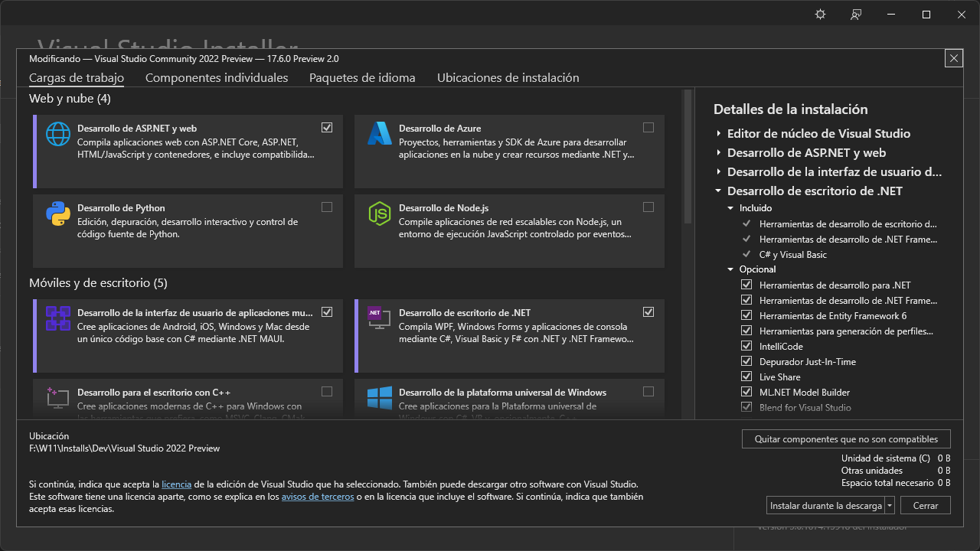Click the Detalles de la instalación heading
The image size is (980, 551).
tap(791, 109)
